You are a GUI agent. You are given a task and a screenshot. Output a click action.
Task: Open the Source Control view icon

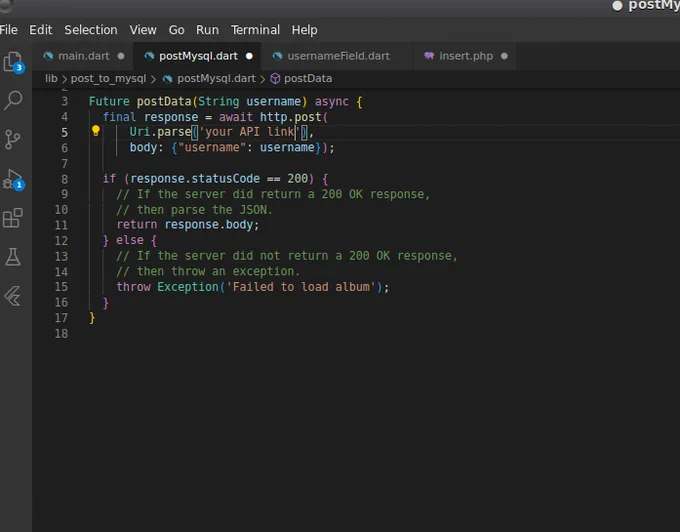coord(12,139)
